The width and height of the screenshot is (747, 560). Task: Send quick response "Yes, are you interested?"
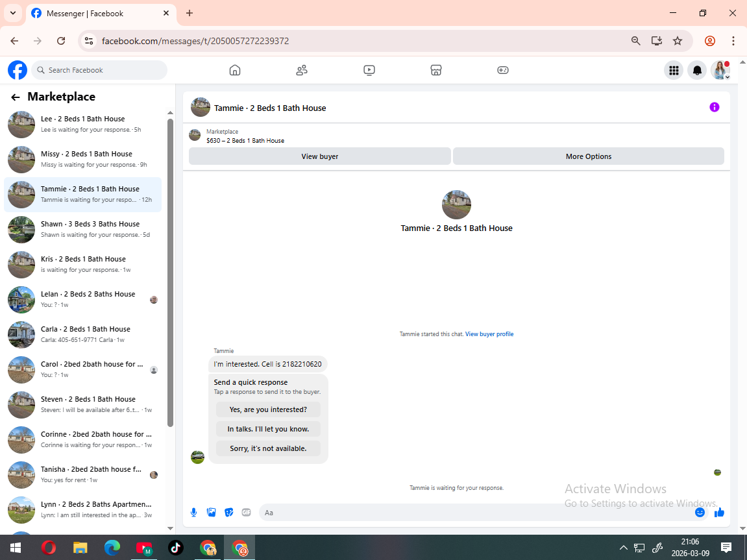[x=268, y=409]
